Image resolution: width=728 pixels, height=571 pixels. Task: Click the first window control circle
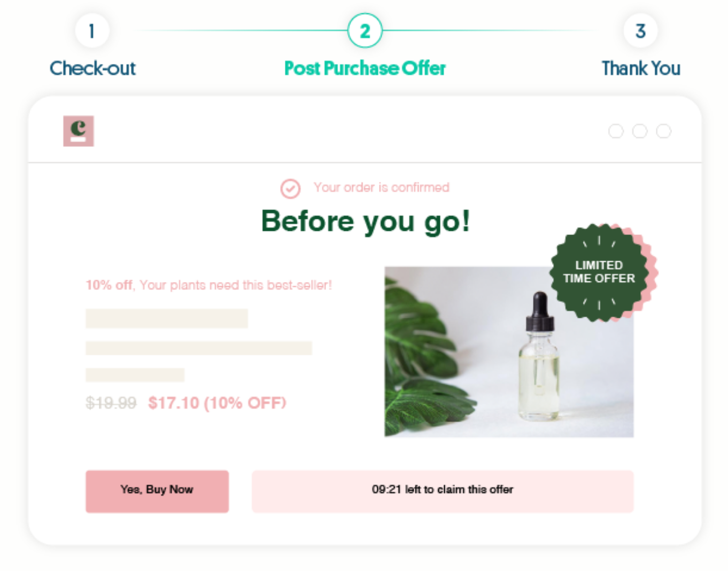coord(616,131)
